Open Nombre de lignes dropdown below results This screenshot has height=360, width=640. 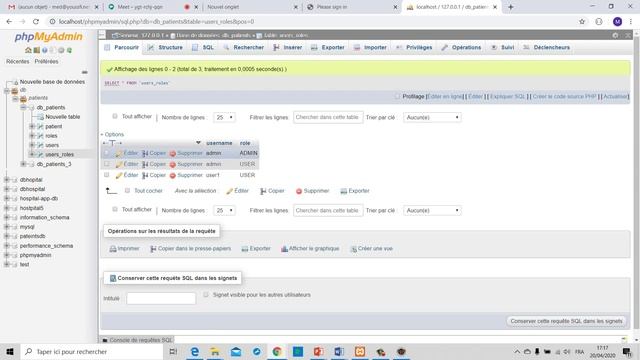(x=224, y=211)
